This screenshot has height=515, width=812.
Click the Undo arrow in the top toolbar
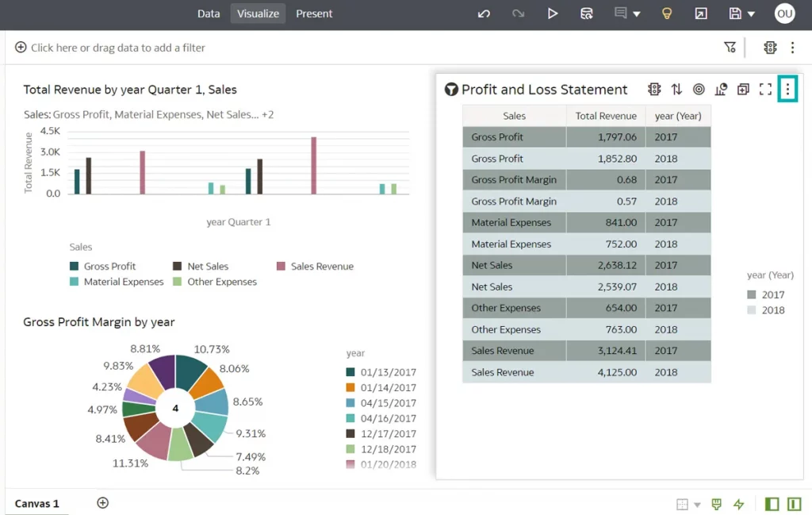[484, 13]
